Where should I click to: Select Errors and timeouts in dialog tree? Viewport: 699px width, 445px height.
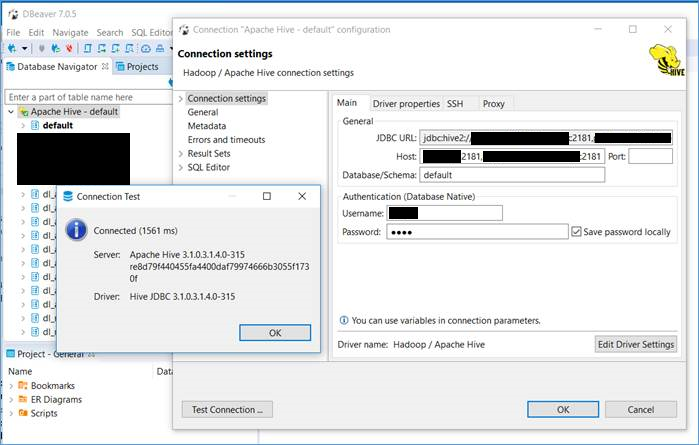(226, 140)
